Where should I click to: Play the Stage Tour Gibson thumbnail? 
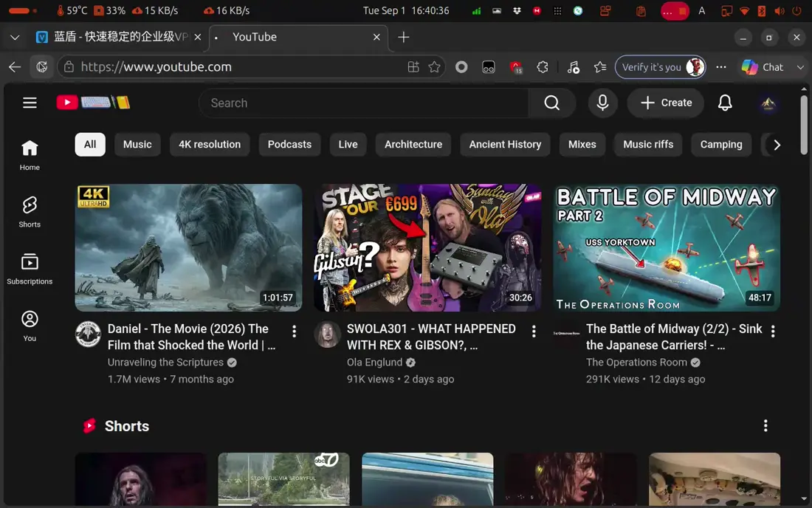[427, 247]
